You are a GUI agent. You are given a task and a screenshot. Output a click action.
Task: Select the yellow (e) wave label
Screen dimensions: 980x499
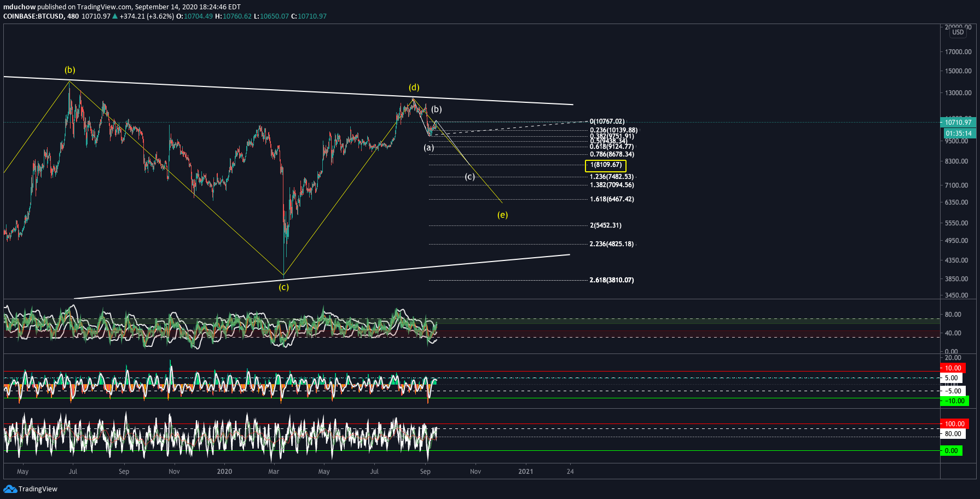click(502, 214)
